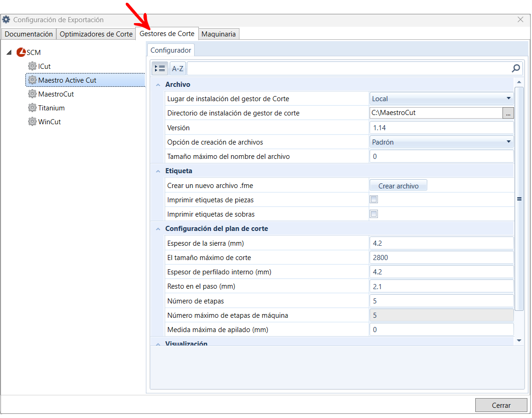The width and height of the screenshot is (532, 418).
Task: Click the scroll up arrow in property grid
Action: pos(519,82)
